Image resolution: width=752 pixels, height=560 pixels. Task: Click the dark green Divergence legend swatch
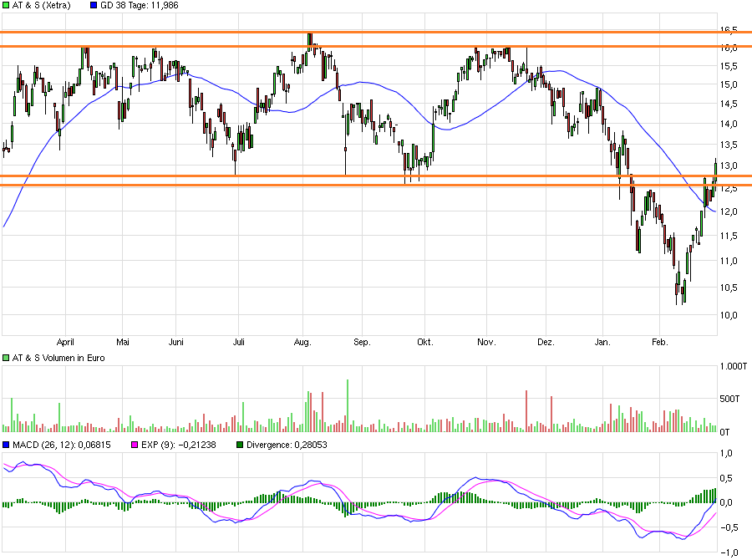tap(240, 445)
